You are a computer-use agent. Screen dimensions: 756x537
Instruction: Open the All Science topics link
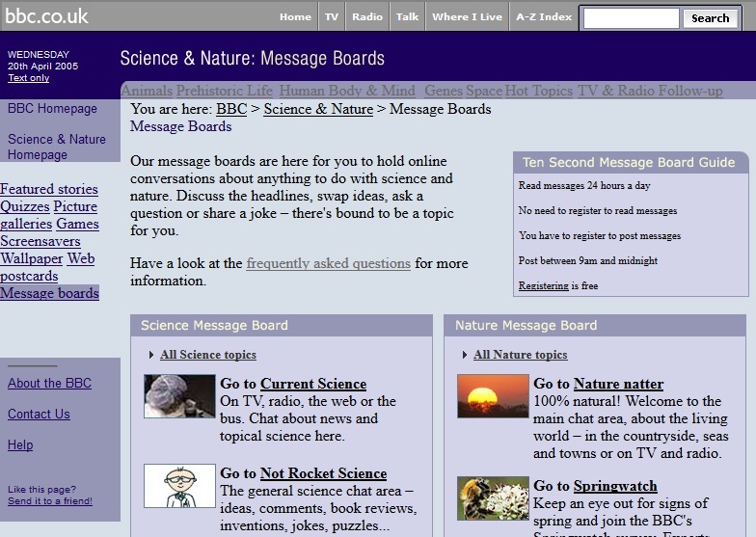coord(208,355)
